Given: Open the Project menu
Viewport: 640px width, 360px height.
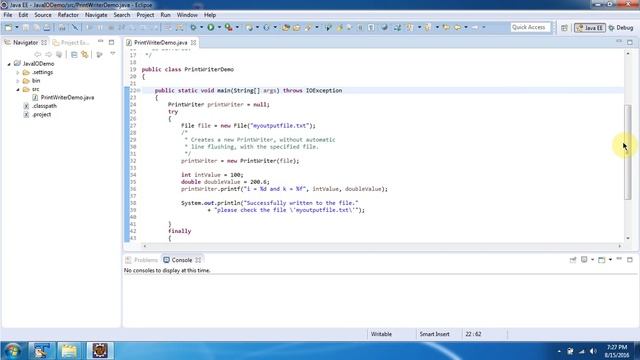Looking at the screenshot, I should (145, 15).
